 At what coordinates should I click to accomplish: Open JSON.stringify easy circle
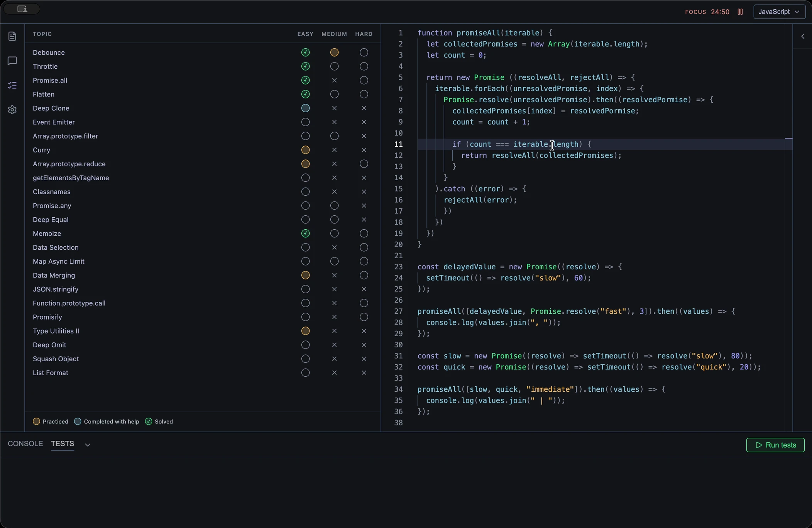coord(305,289)
